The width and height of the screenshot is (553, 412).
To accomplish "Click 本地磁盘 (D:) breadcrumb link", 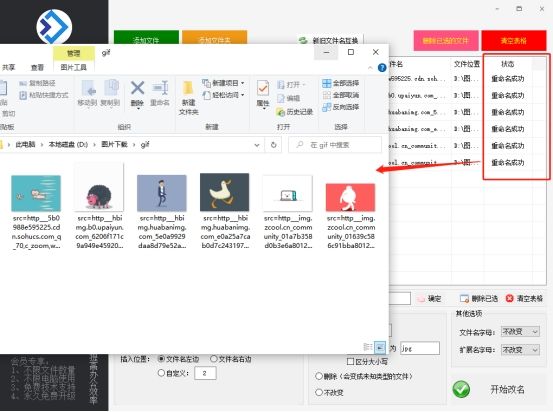I will point(68,144).
